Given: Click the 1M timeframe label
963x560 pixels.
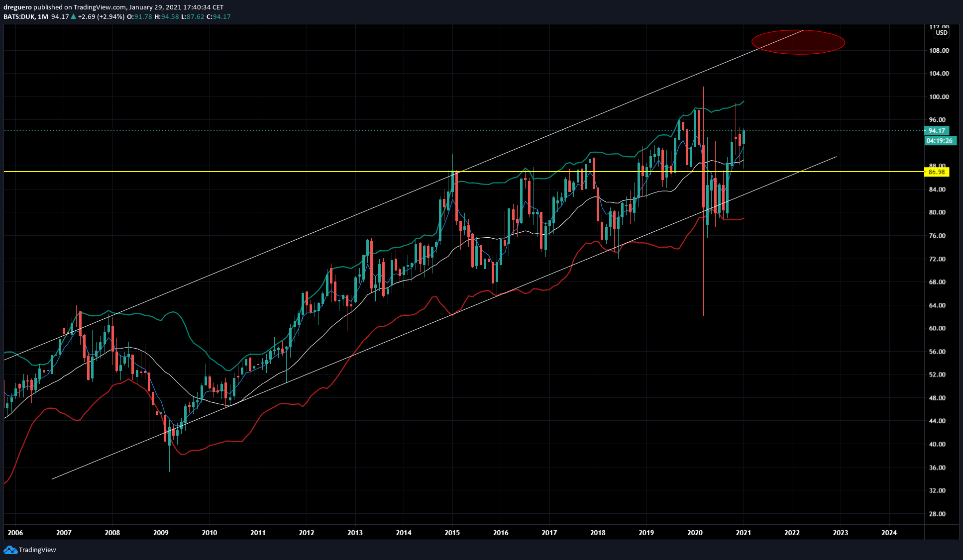Looking at the screenshot, I should point(43,16).
